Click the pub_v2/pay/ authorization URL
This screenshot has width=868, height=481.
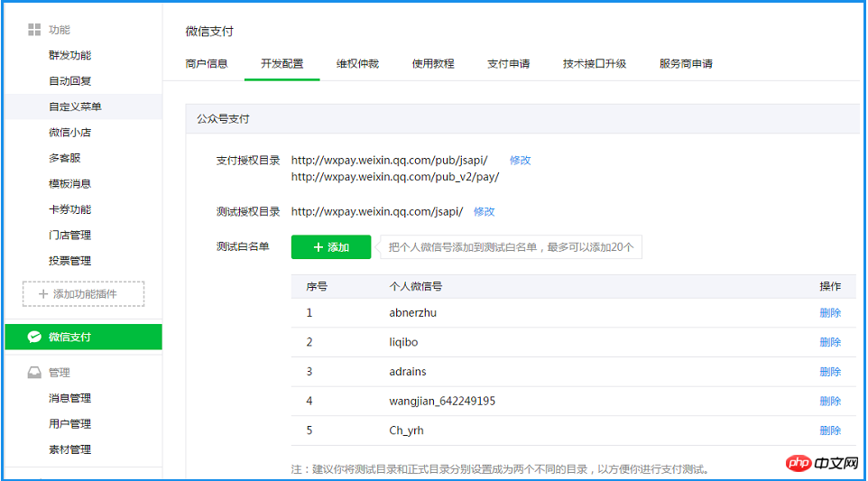(x=395, y=177)
